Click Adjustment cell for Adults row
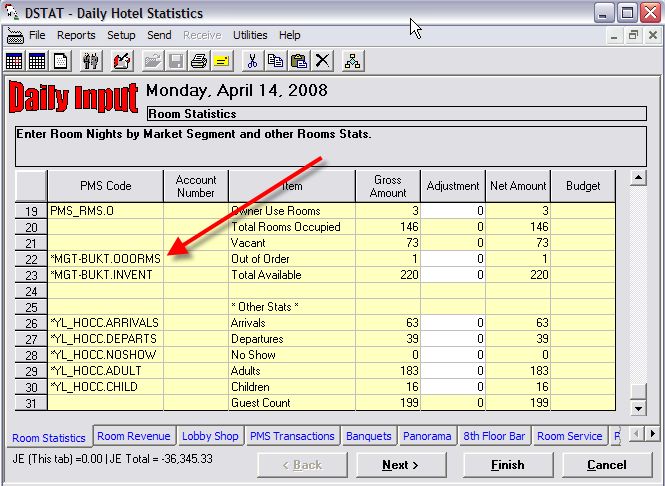 point(453,371)
